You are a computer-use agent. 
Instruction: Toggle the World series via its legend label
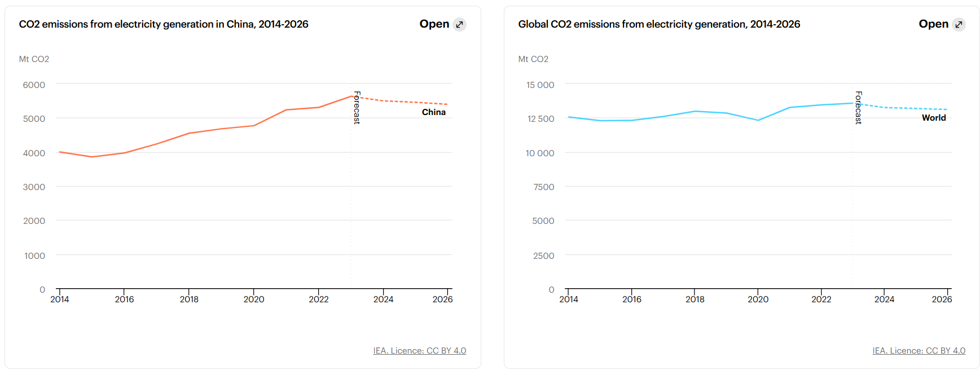tap(934, 117)
